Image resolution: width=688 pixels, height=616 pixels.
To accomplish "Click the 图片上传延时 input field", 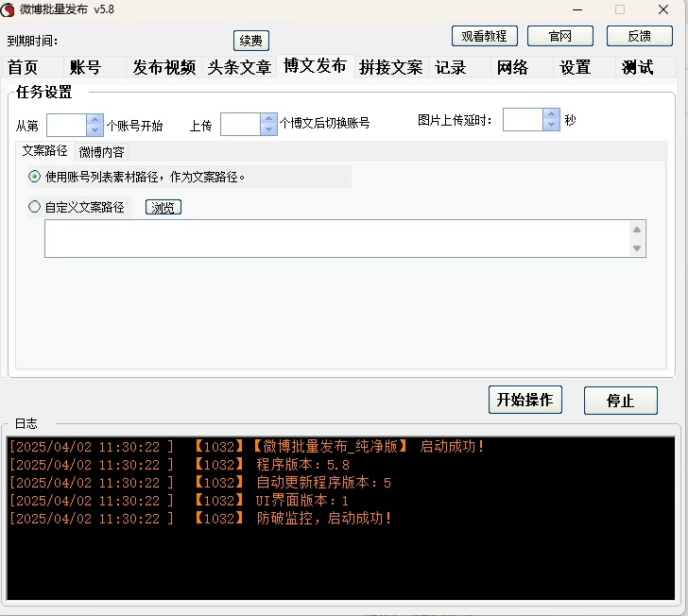I will [523, 119].
